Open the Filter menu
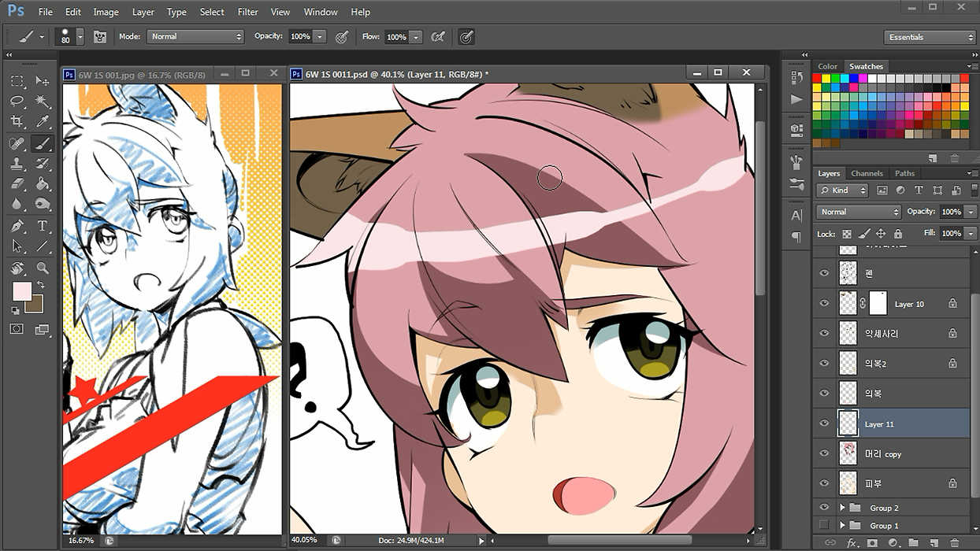 pyautogui.click(x=247, y=12)
